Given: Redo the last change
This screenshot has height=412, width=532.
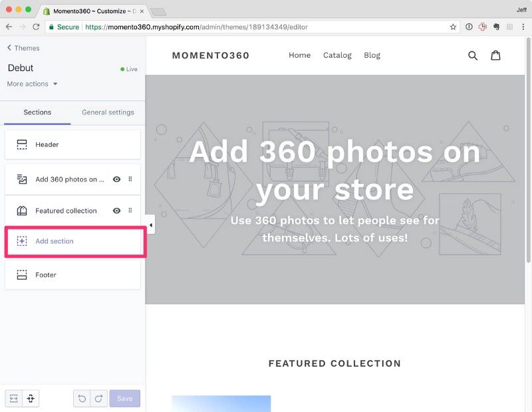Looking at the screenshot, I should click(x=98, y=399).
